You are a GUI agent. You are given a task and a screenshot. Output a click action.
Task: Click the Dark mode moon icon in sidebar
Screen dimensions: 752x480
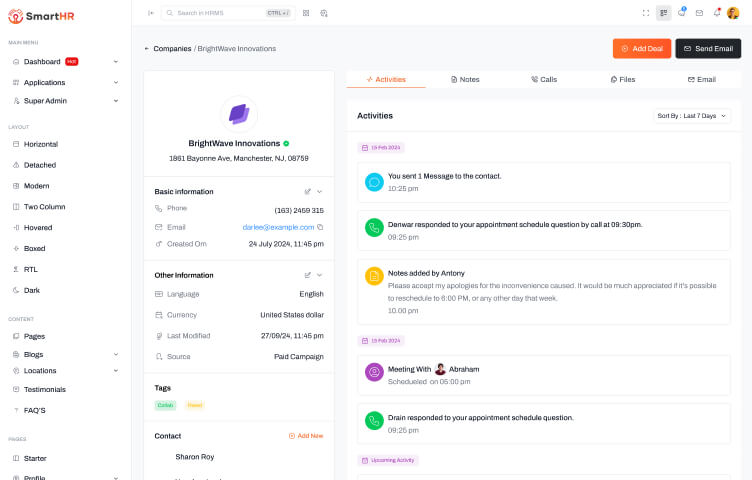point(16,290)
